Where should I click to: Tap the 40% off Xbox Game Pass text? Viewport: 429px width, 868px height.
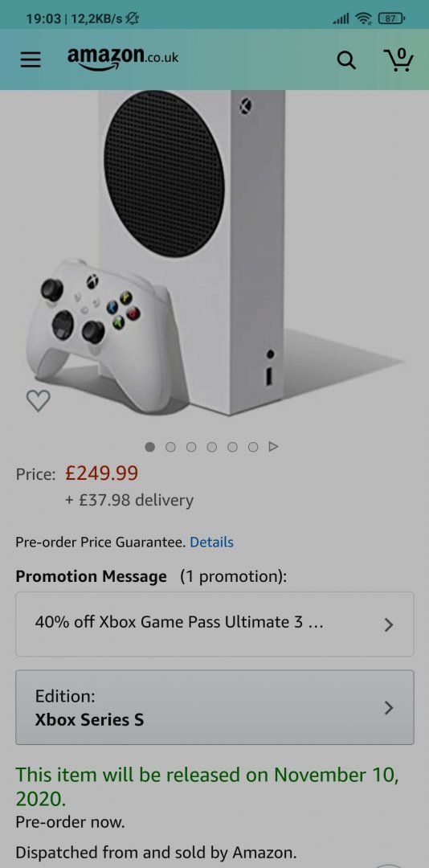(x=179, y=622)
